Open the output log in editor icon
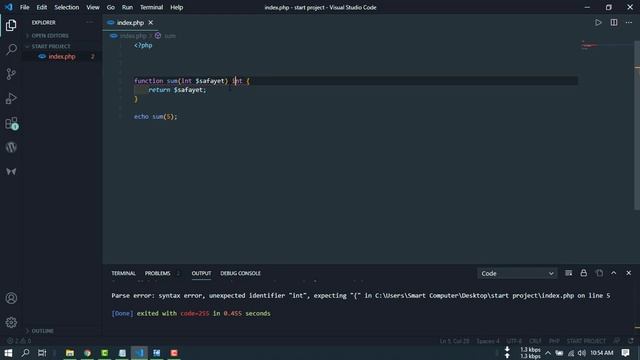This screenshot has height=360, width=640. click(599, 273)
